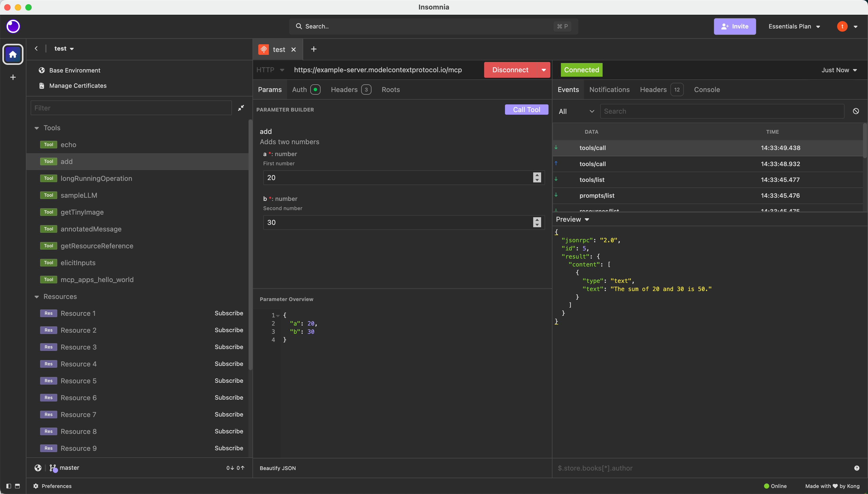Screen dimensions: 868x494
Task: Open the home dashboard icon
Action: [13, 54]
